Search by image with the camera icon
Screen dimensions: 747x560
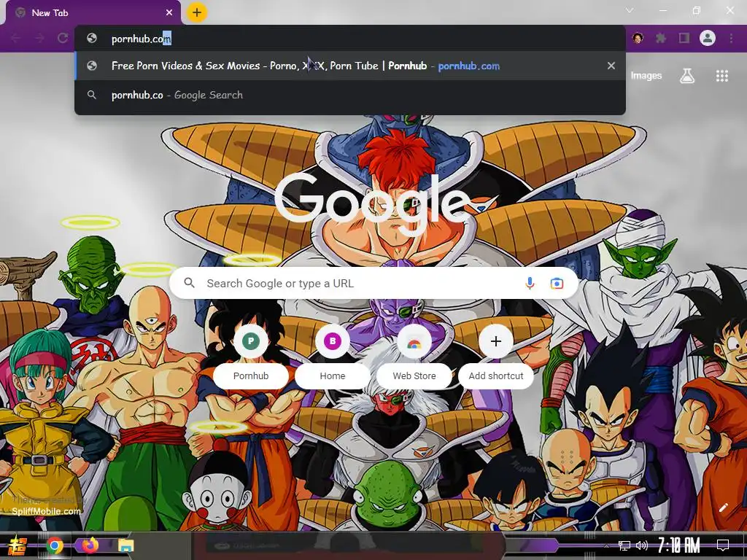(x=557, y=284)
